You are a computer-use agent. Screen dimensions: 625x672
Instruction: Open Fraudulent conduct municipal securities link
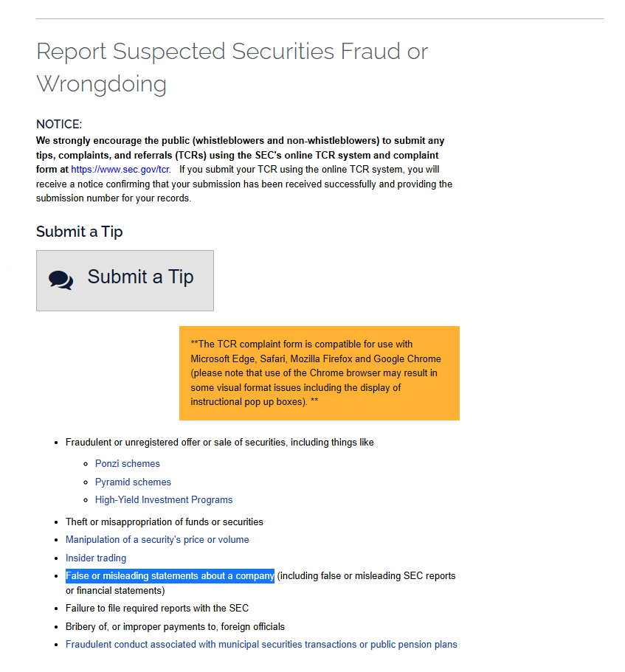(261, 645)
